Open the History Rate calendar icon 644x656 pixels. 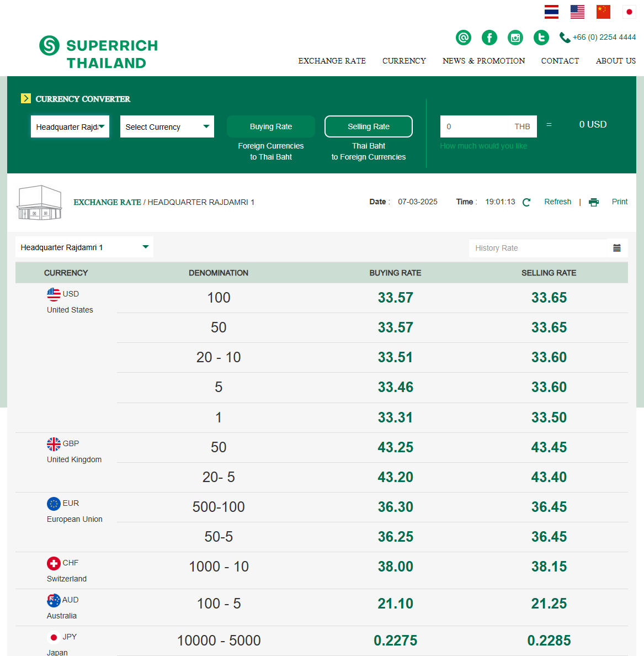pos(617,248)
